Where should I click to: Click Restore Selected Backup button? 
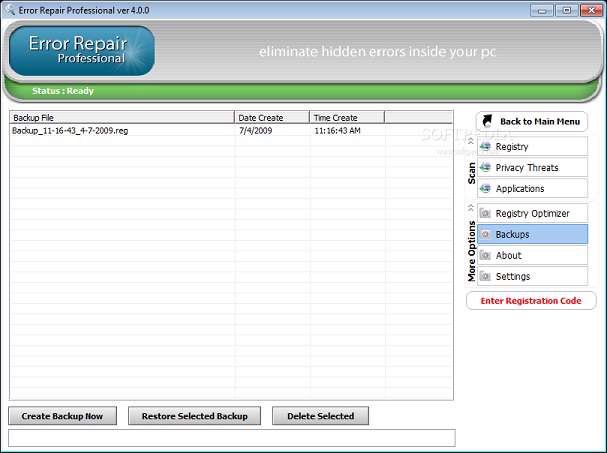[194, 416]
